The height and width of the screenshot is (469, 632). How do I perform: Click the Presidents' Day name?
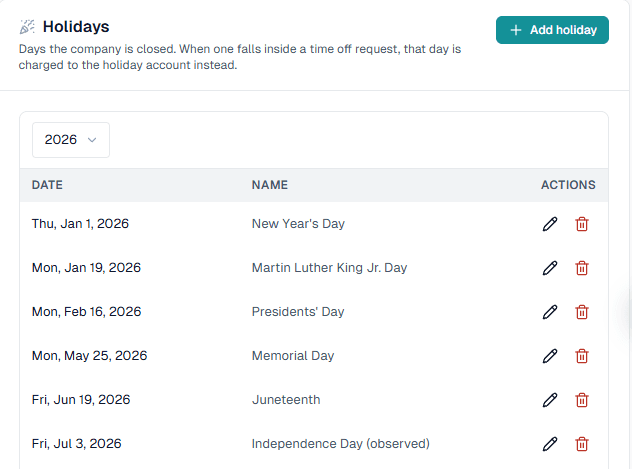point(298,311)
